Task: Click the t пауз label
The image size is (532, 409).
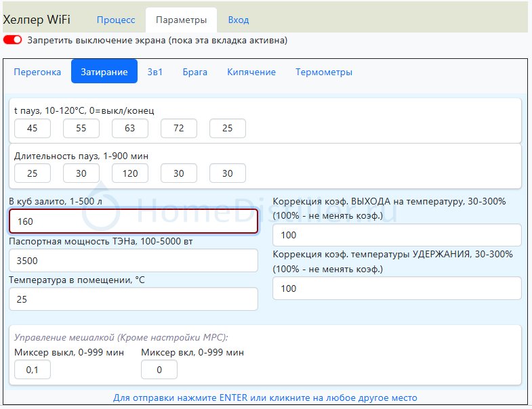Action: coord(84,110)
